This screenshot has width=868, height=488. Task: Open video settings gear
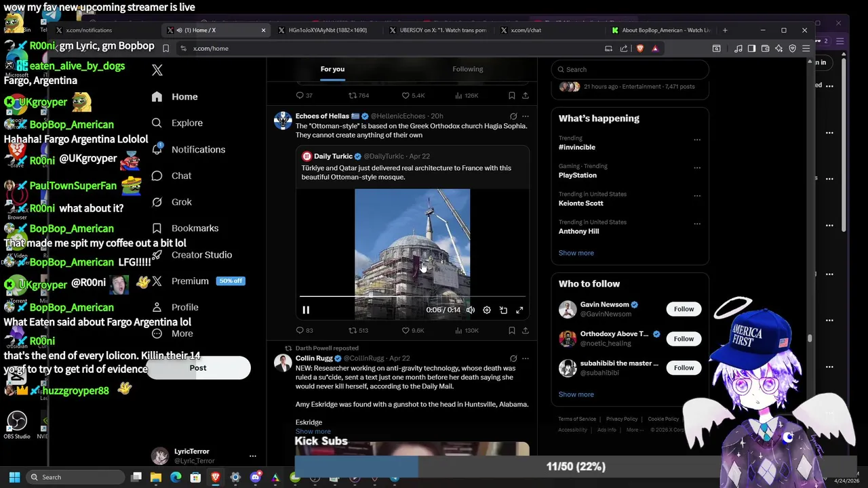[x=487, y=310]
